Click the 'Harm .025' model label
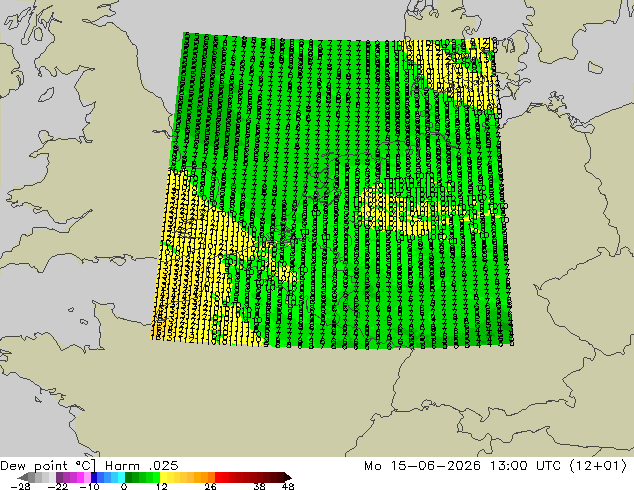 click(142, 466)
